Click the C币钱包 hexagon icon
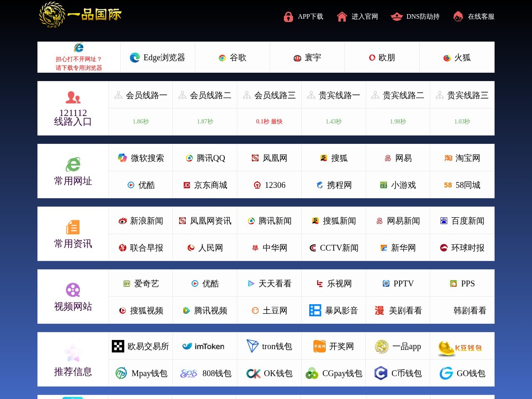Image resolution: width=532 pixels, height=399 pixels. click(381, 373)
